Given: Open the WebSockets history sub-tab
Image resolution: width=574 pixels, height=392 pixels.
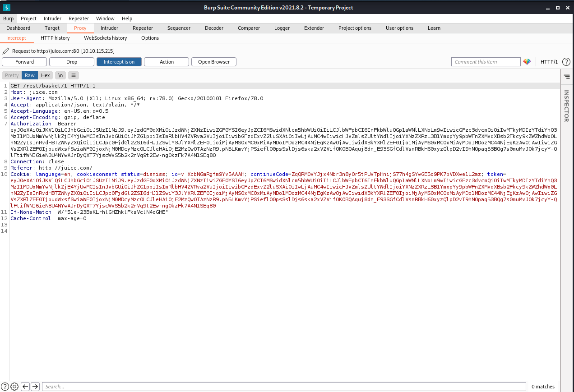Looking at the screenshot, I should coord(106,38).
